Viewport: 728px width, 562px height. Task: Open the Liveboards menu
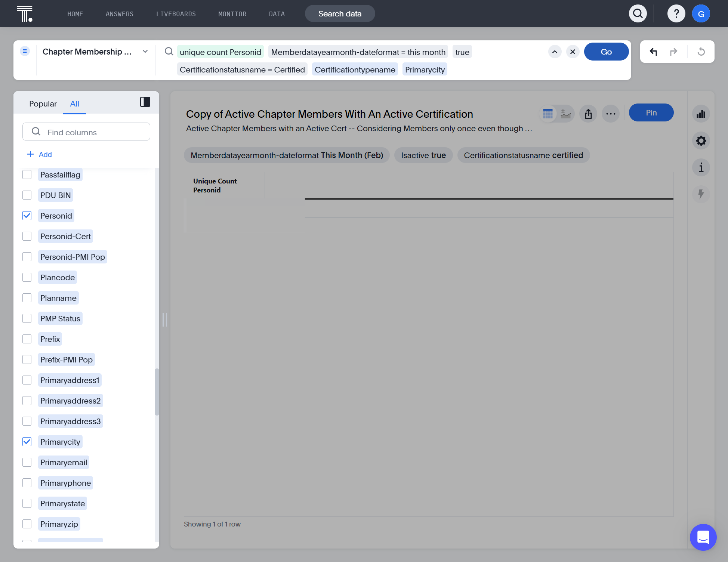pos(176,14)
